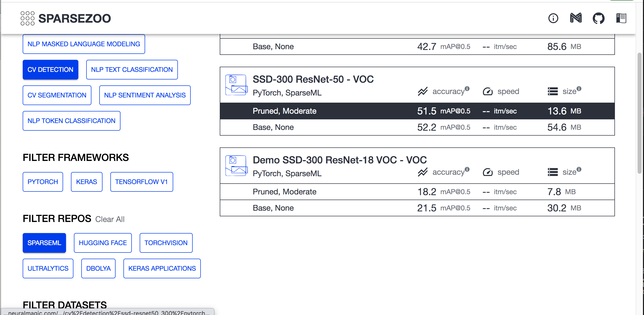Open the Neural Magic M logo link

click(576, 18)
